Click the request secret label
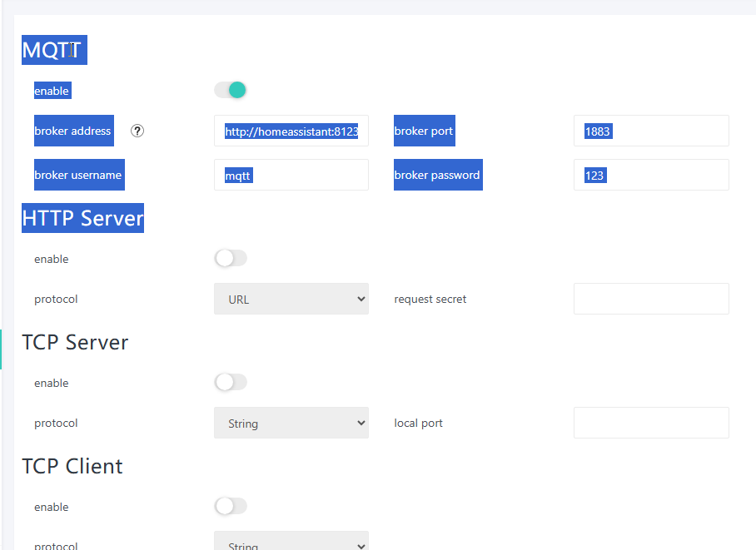 click(430, 299)
